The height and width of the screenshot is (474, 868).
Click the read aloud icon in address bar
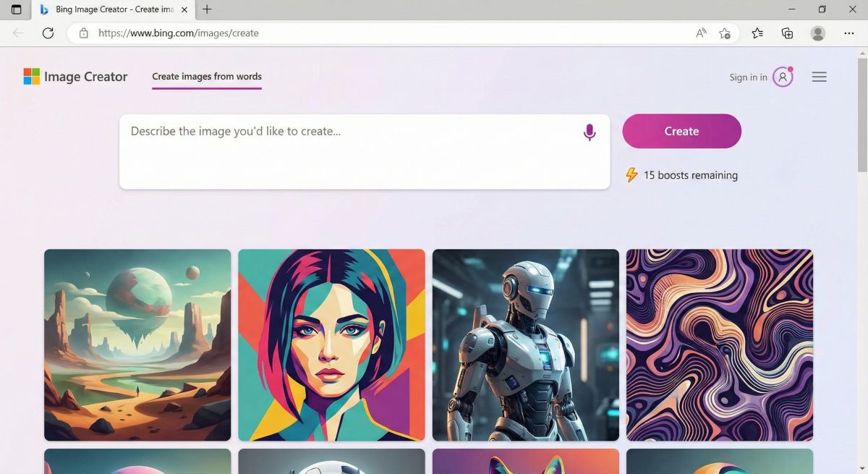click(700, 33)
